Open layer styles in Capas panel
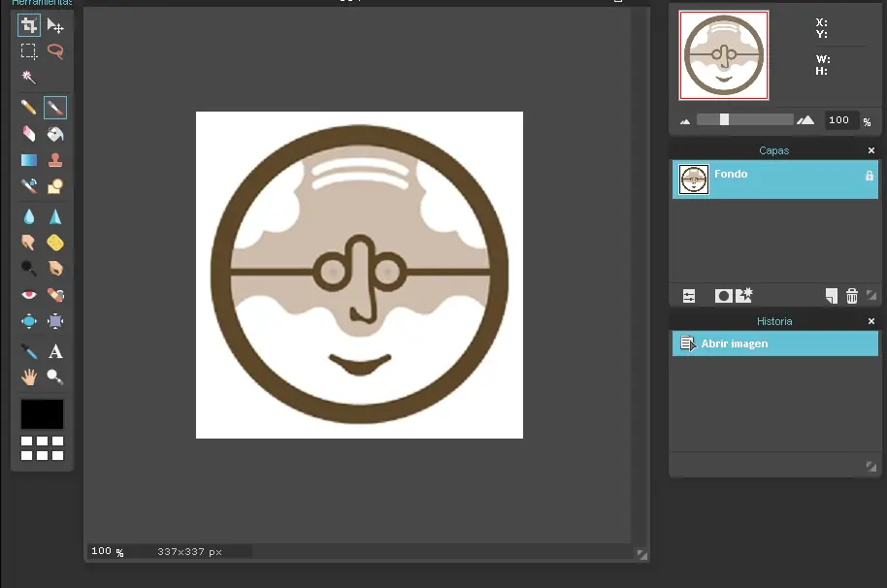 pos(744,295)
